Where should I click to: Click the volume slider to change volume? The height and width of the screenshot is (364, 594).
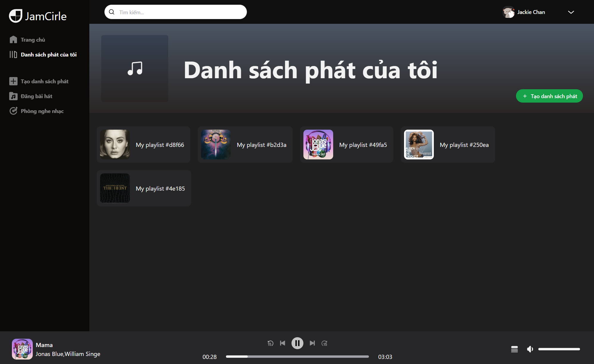point(559,349)
